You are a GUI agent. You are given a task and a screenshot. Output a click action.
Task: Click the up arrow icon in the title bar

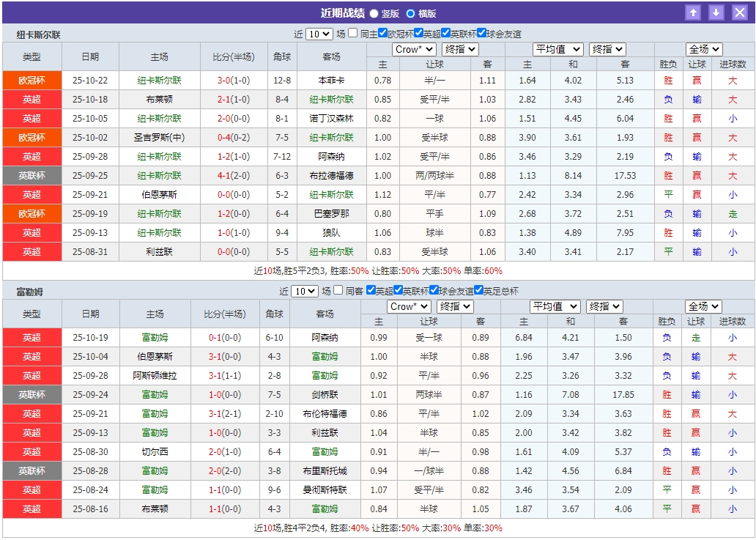692,12
